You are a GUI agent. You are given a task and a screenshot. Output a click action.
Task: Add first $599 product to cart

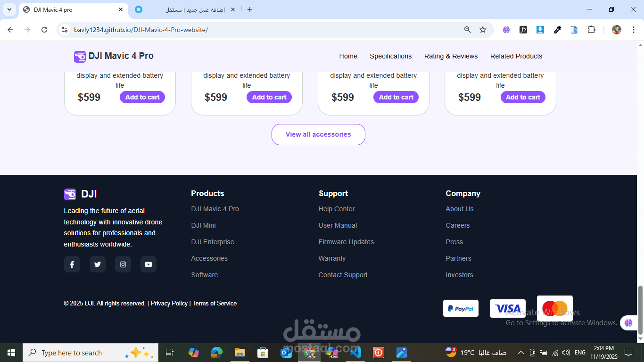142,97
